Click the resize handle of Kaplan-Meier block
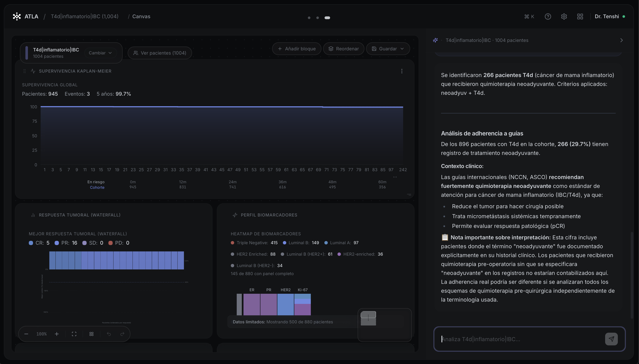 (x=409, y=194)
